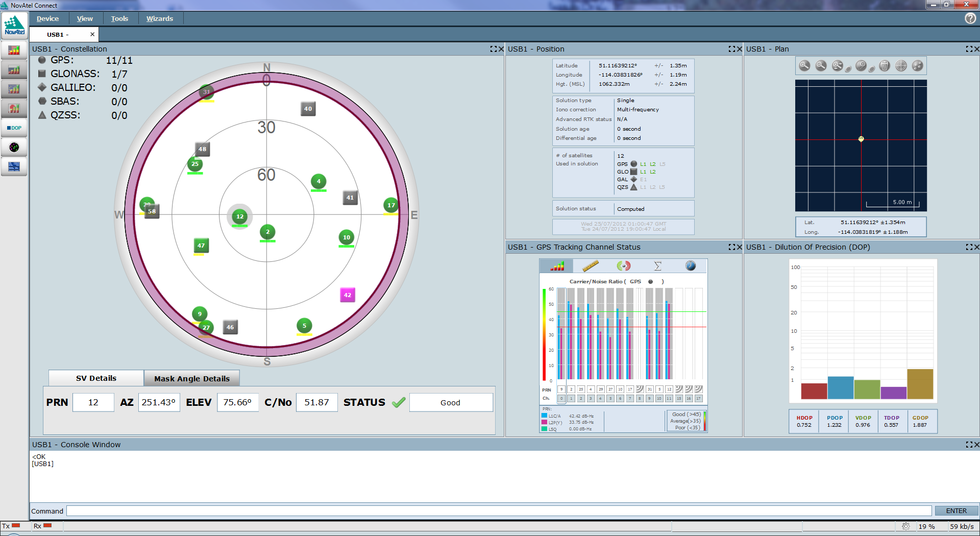Select the clock icon in Tracking Status
The image size is (980, 536).
coord(691,266)
